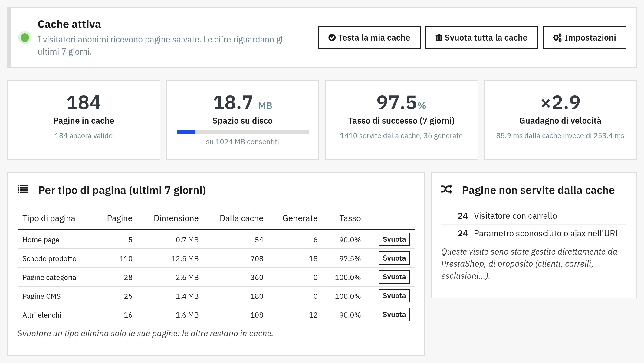The width and height of the screenshot is (644, 363).
Task: Click the disk space usage progress bar
Action: [x=243, y=132]
